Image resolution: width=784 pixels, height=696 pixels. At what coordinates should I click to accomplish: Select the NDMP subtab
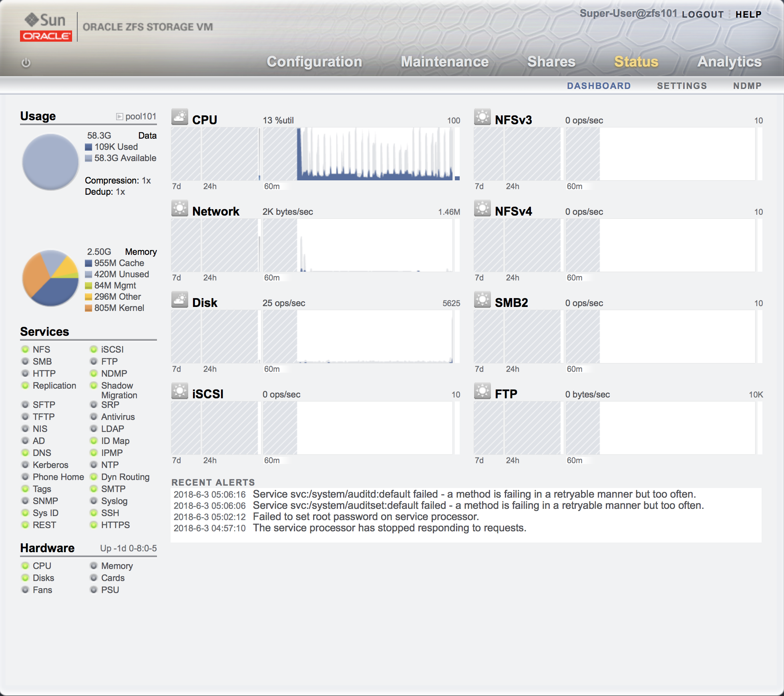click(x=747, y=86)
